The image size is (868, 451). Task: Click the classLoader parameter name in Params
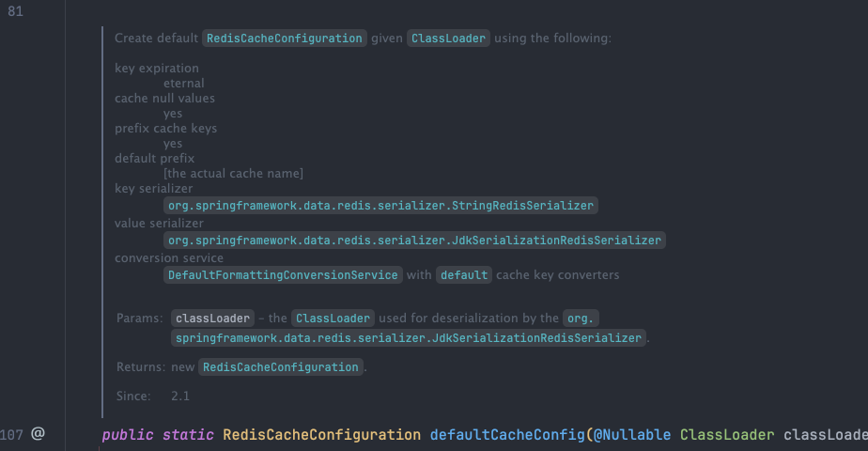[x=212, y=319]
